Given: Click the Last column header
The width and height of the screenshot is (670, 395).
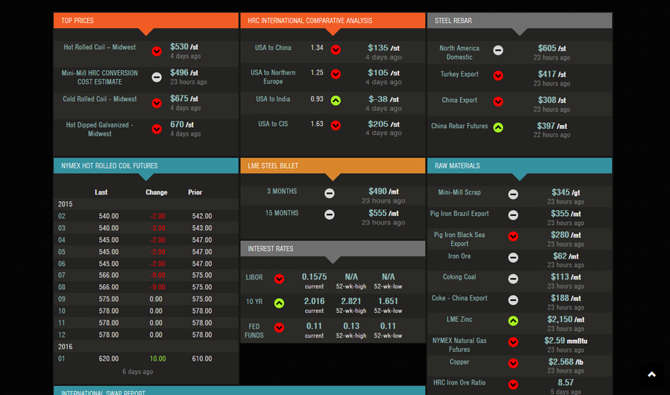Looking at the screenshot, I should [x=101, y=192].
